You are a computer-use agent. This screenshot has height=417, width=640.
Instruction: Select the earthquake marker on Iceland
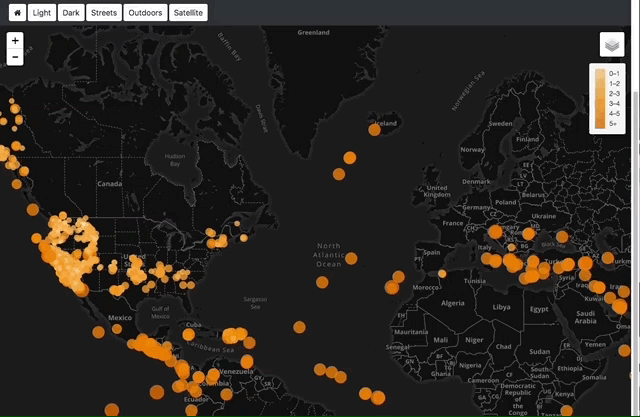375,129
